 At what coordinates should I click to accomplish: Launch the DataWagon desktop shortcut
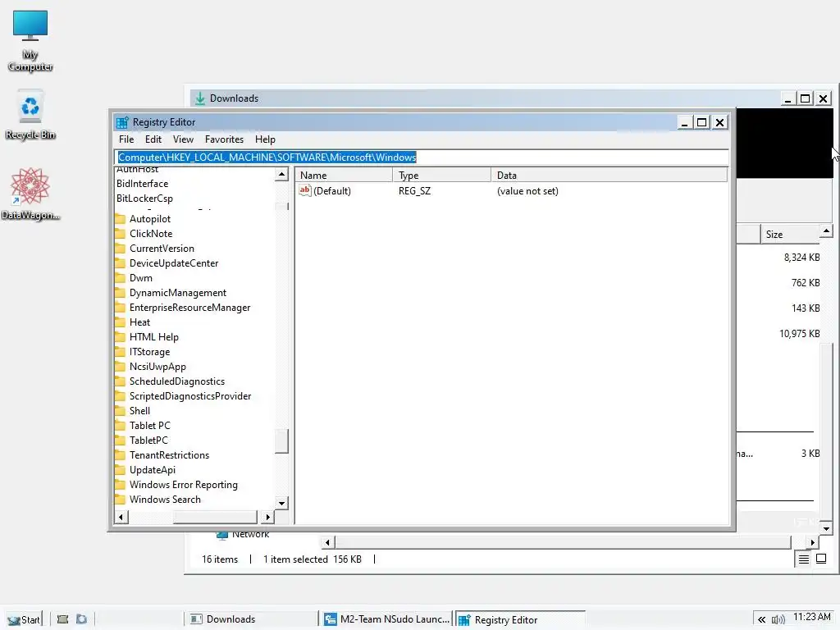30,194
